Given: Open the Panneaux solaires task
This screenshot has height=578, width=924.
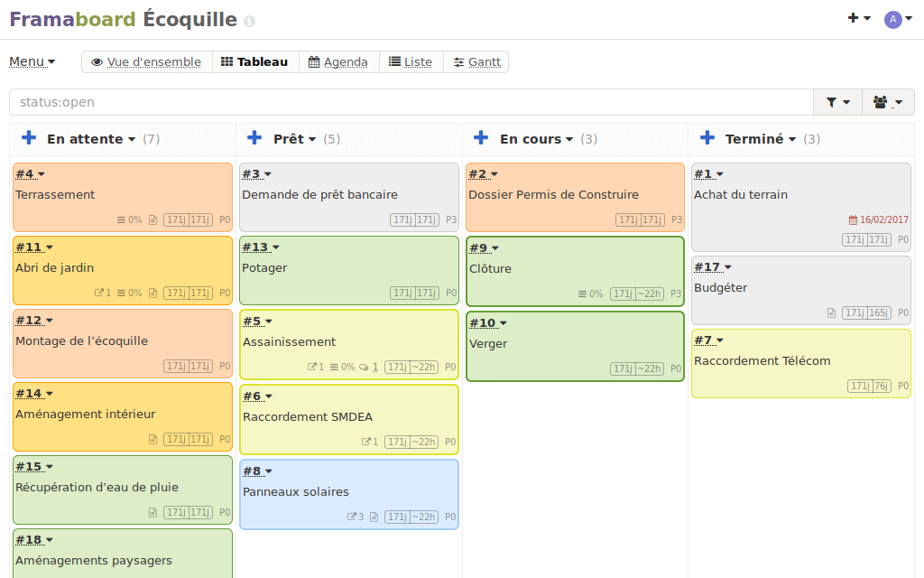Looking at the screenshot, I should [x=295, y=492].
